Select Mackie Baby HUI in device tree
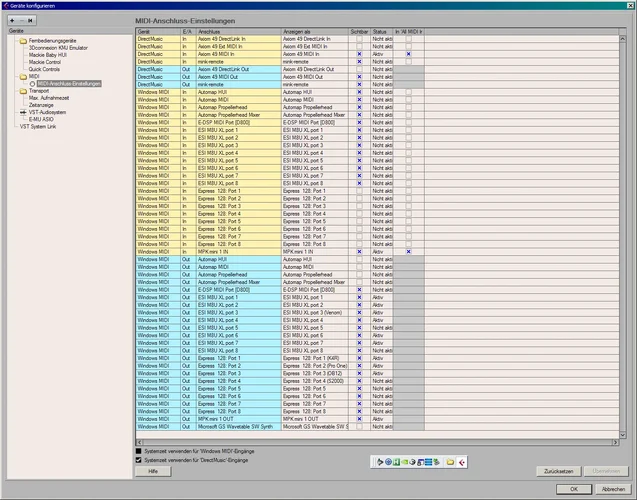The height and width of the screenshot is (500, 637). click(x=48, y=55)
